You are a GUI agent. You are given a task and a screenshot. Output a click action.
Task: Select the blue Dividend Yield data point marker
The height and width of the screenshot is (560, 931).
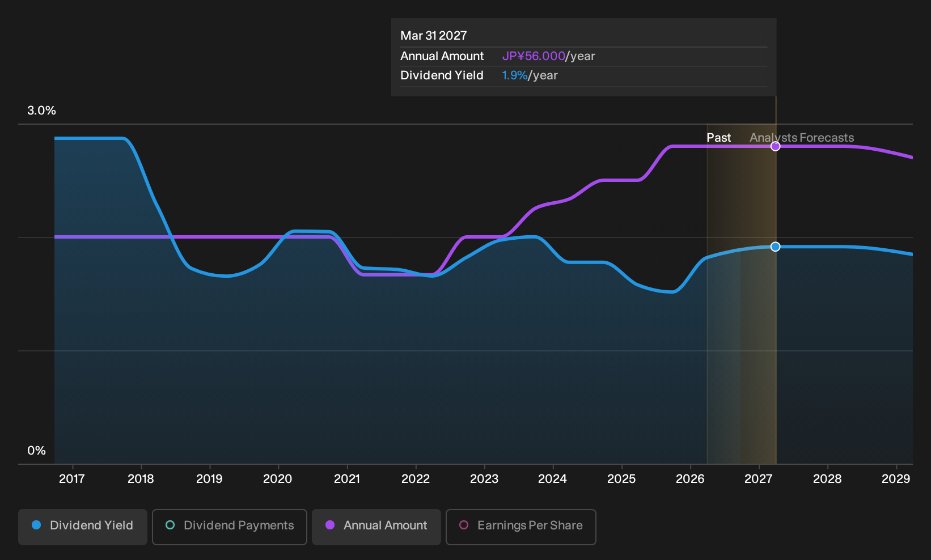776,247
